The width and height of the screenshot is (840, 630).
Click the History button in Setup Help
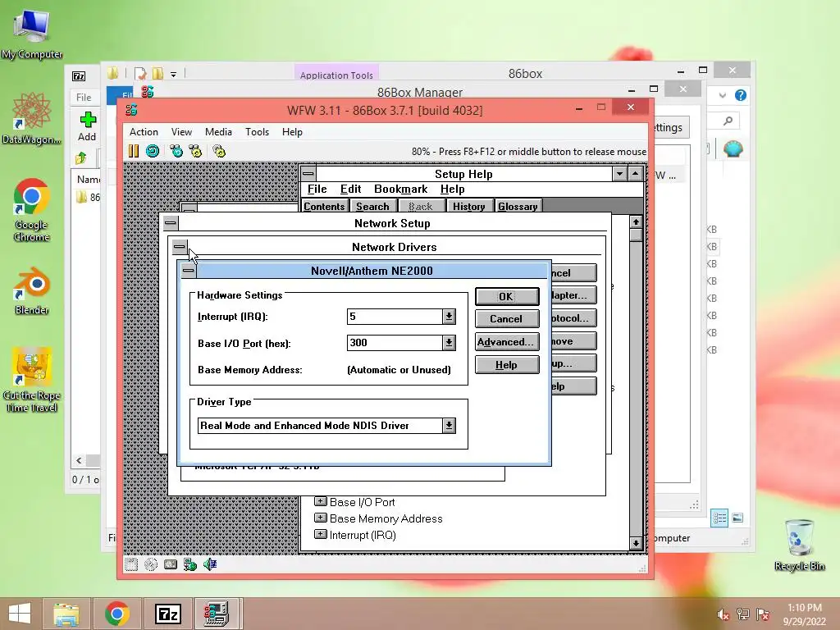click(468, 206)
